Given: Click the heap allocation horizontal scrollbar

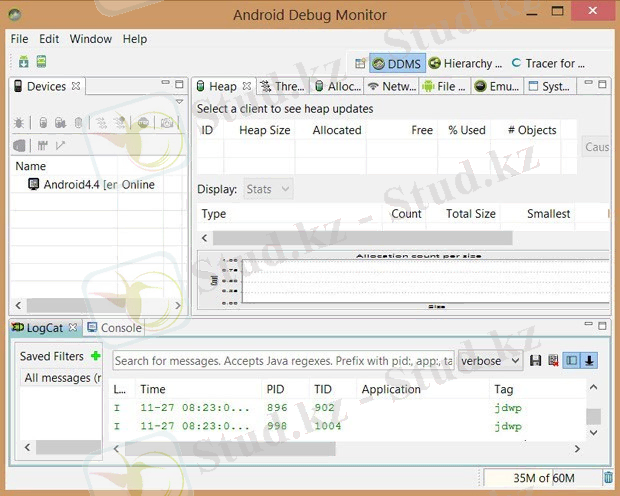Looking at the screenshot, I should (360, 238).
